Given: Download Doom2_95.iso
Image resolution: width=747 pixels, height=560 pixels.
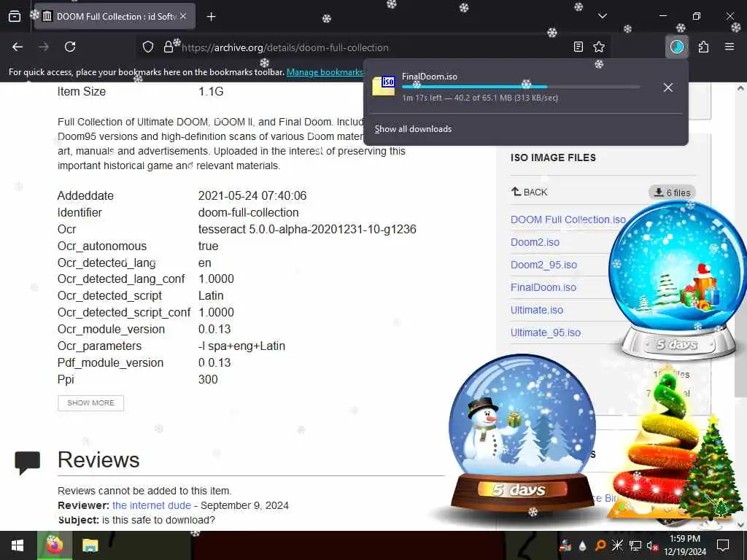Looking at the screenshot, I should 543,265.
